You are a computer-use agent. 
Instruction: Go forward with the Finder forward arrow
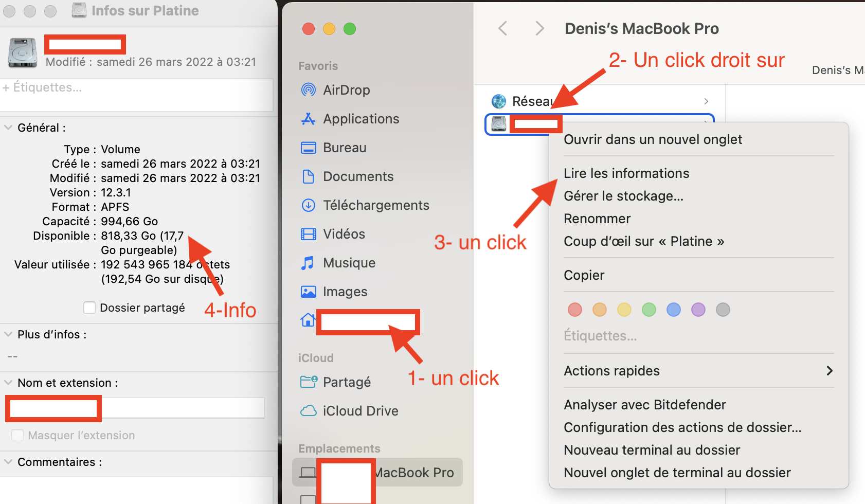point(539,28)
